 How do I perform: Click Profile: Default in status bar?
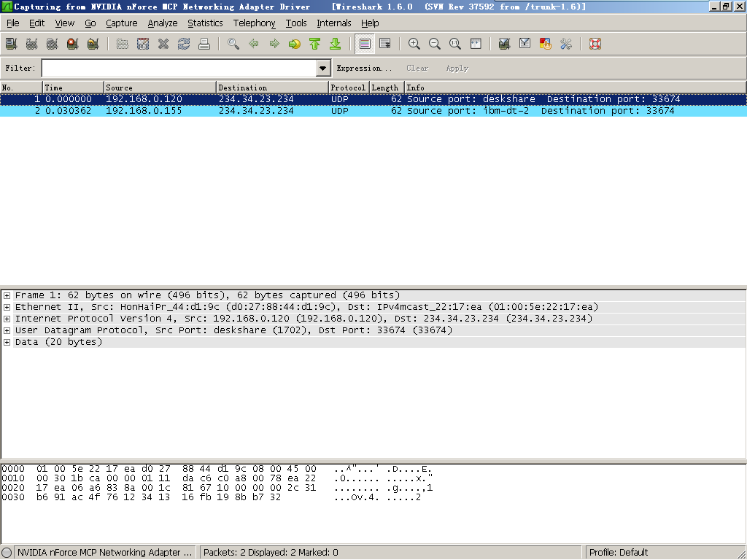click(x=619, y=553)
